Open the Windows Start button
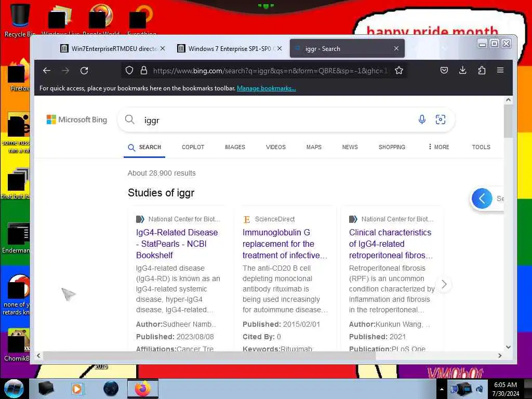 coord(14,389)
